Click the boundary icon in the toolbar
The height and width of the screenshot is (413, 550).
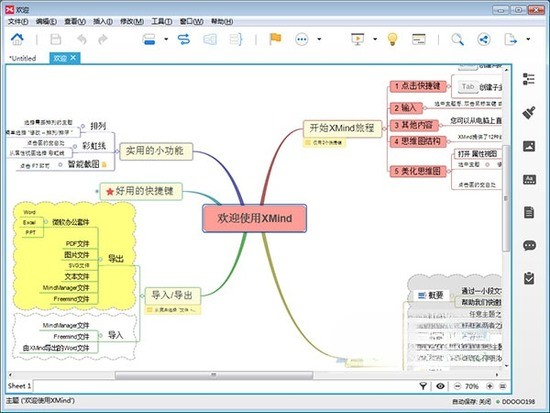click(210, 39)
